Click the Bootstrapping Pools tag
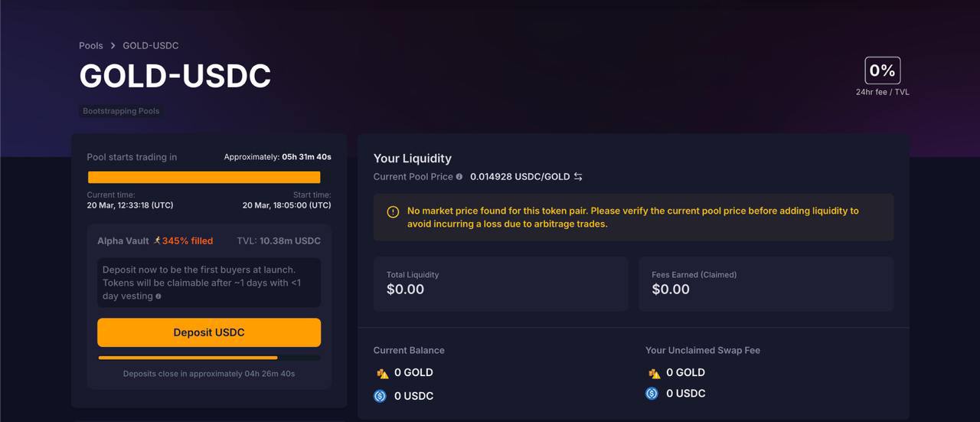 pyautogui.click(x=121, y=111)
